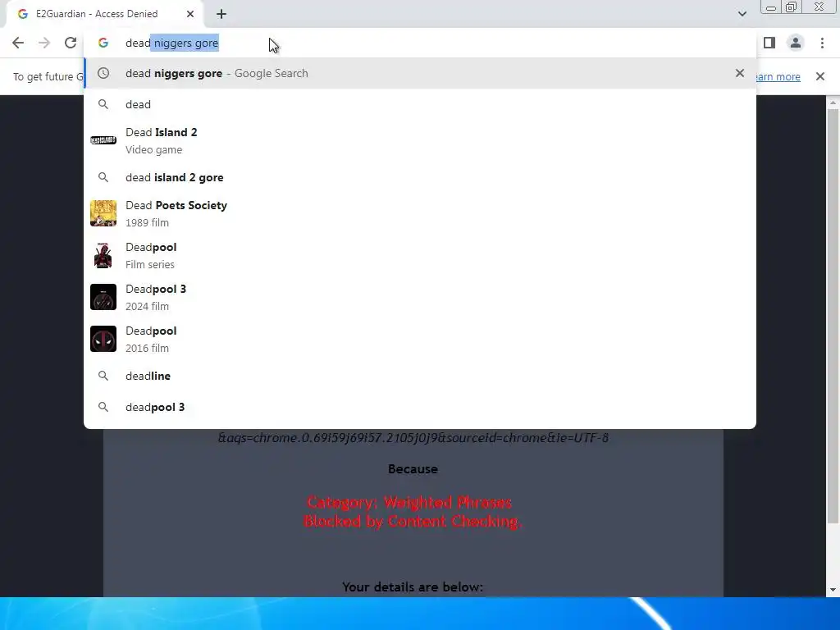Dismiss the infobar with its X button
The width and height of the screenshot is (840, 630).
(x=820, y=76)
